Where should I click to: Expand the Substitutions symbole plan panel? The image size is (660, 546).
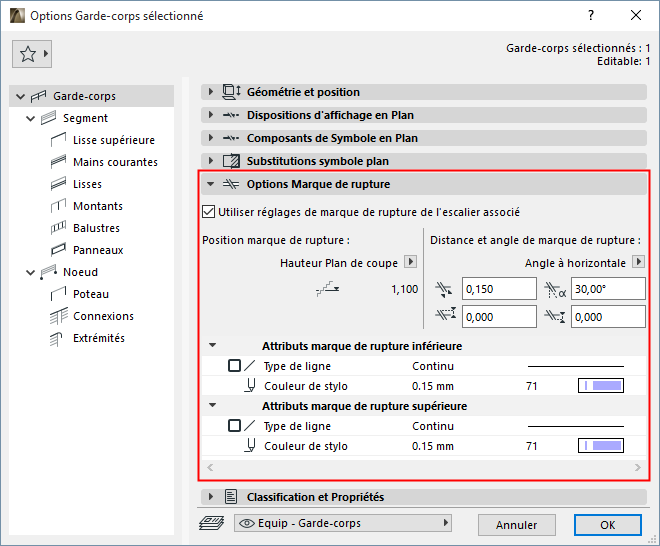pos(211,161)
